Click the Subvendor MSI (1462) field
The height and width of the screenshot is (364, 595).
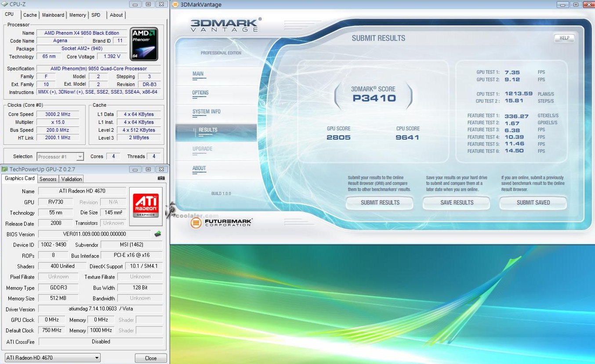point(131,245)
